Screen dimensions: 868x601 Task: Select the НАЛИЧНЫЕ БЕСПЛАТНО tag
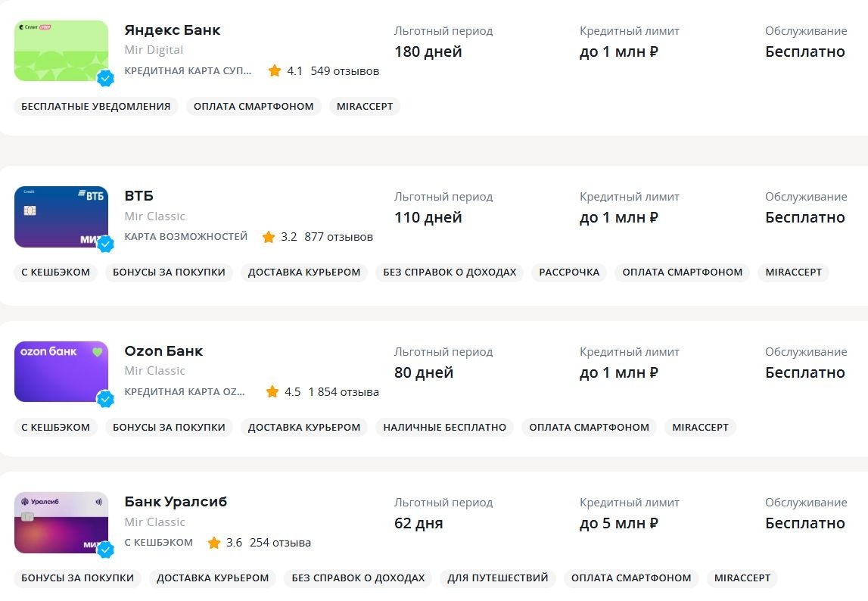point(444,427)
